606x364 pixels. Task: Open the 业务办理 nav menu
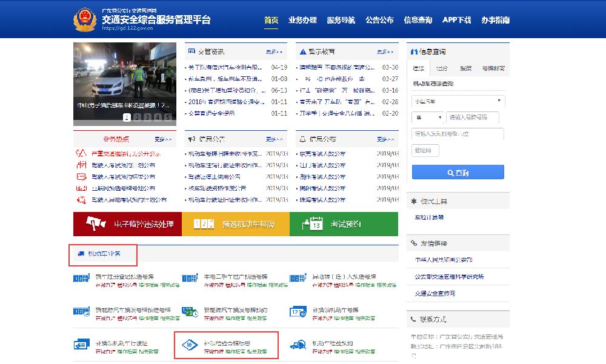coord(302,20)
